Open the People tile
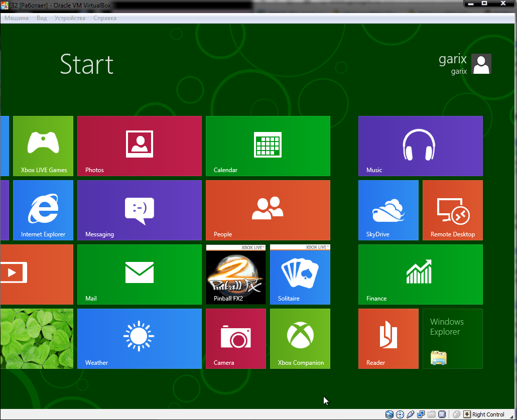 click(268, 210)
